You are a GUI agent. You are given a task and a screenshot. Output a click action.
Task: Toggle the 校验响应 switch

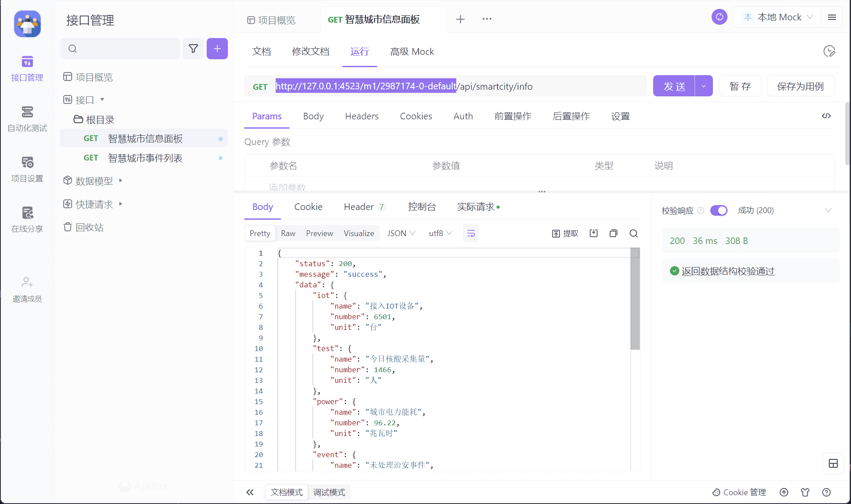pyautogui.click(x=719, y=210)
